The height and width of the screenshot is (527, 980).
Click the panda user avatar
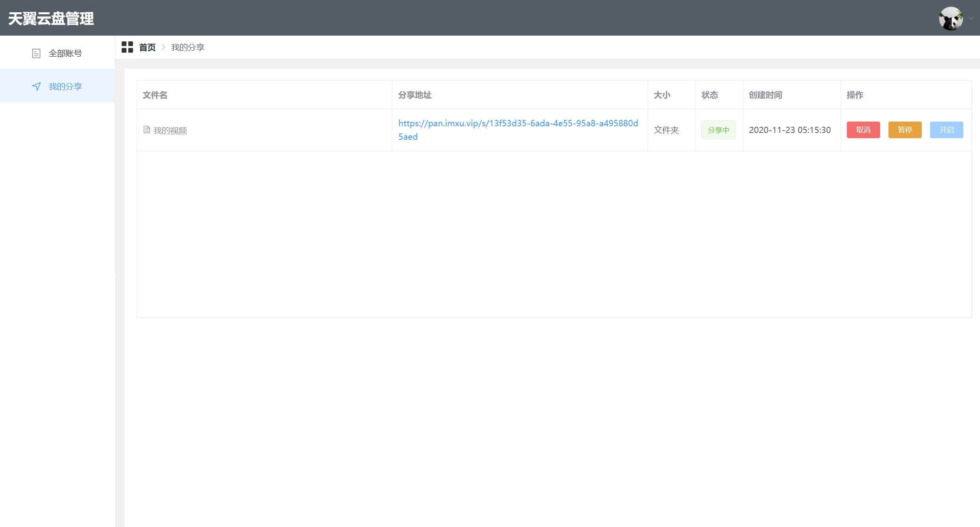pyautogui.click(x=950, y=18)
